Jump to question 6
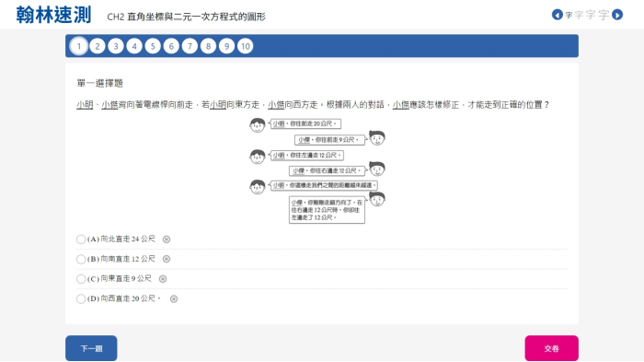The height and width of the screenshot is (362, 644). click(171, 46)
